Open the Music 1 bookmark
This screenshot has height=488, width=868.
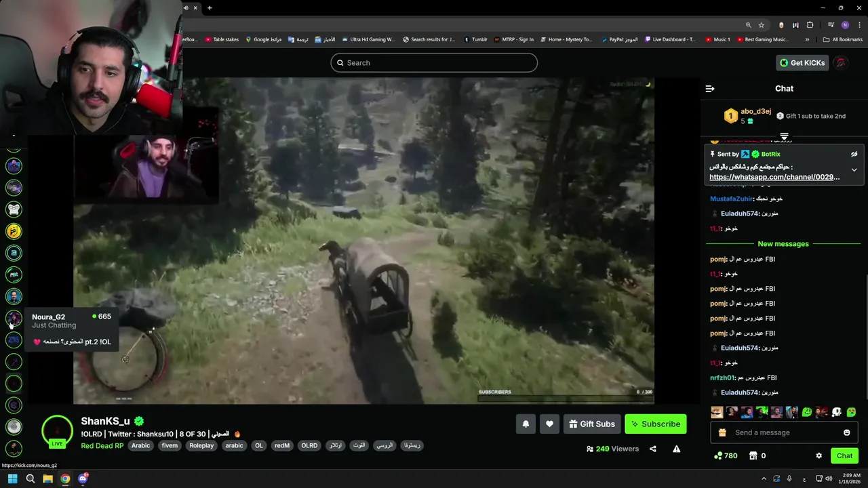[x=717, y=39]
